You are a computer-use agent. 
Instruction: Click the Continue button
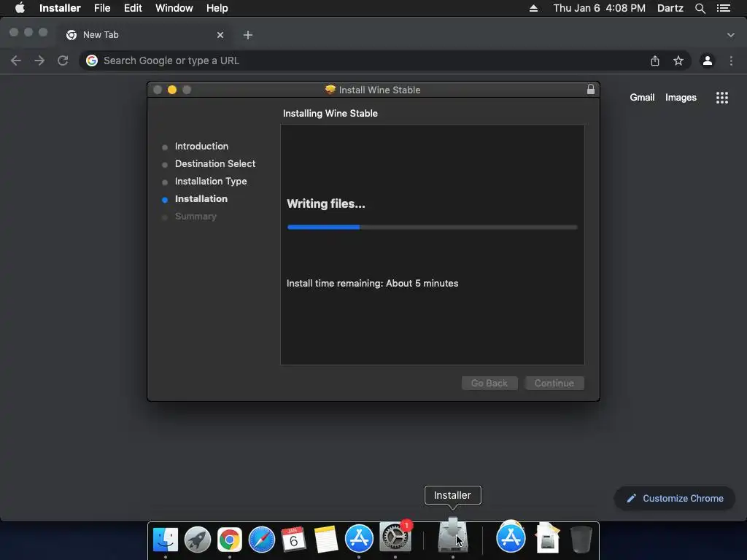[x=554, y=383]
